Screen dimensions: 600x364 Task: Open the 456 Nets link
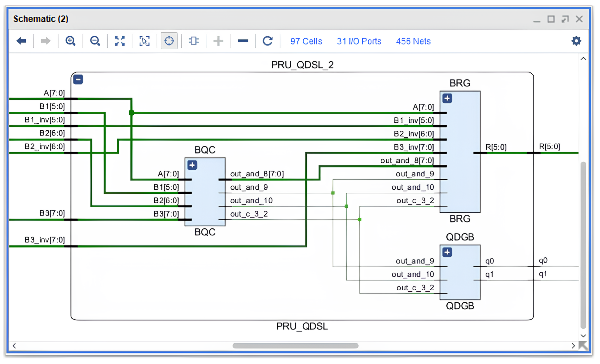(x=413, y=41)
